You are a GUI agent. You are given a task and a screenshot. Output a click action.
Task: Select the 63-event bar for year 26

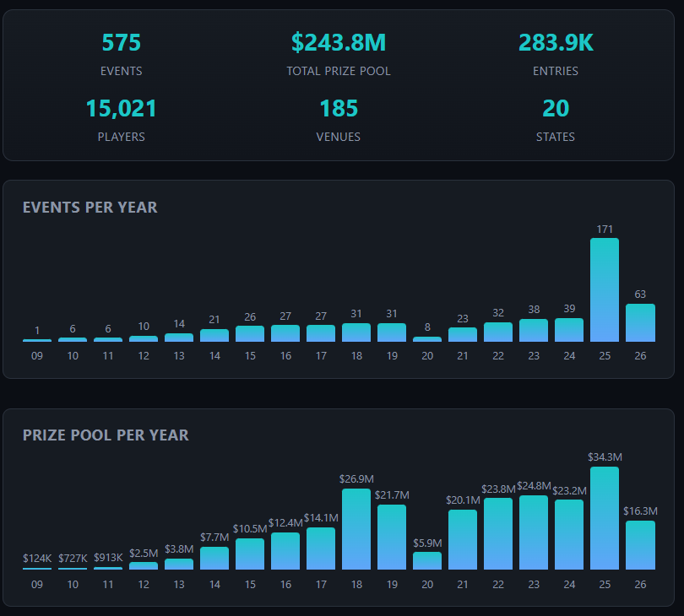(x=640, y=322)
